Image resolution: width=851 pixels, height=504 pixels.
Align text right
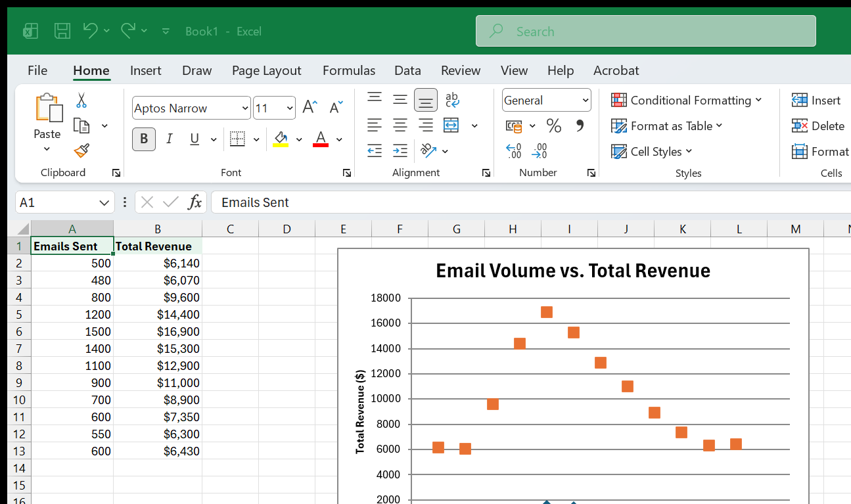pyautogui.click(x=426, y=125)
